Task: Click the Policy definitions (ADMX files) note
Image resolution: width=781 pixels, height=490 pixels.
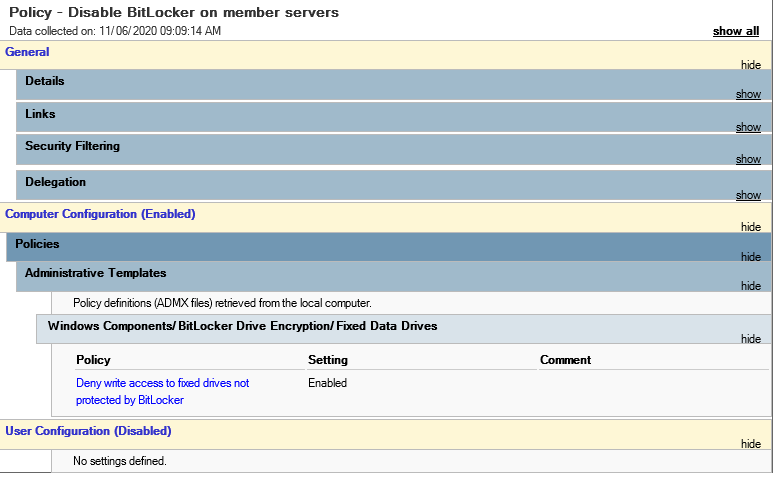Action: click(222, 303)
